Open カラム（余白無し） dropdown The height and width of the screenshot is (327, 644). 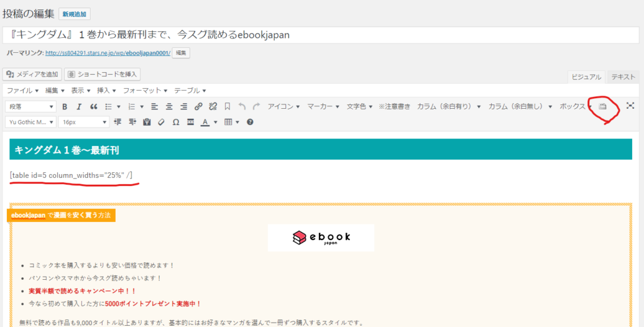click(x=520, y=106)
